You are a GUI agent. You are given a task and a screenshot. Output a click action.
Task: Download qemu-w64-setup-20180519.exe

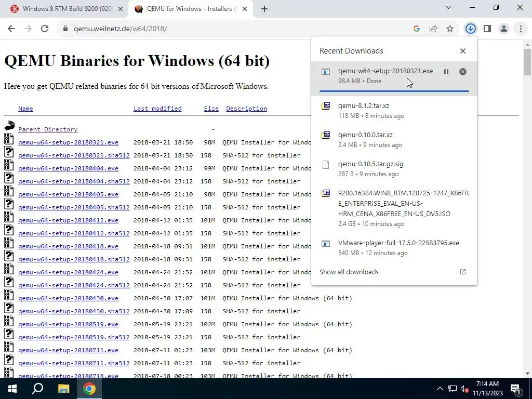(68, 324)
